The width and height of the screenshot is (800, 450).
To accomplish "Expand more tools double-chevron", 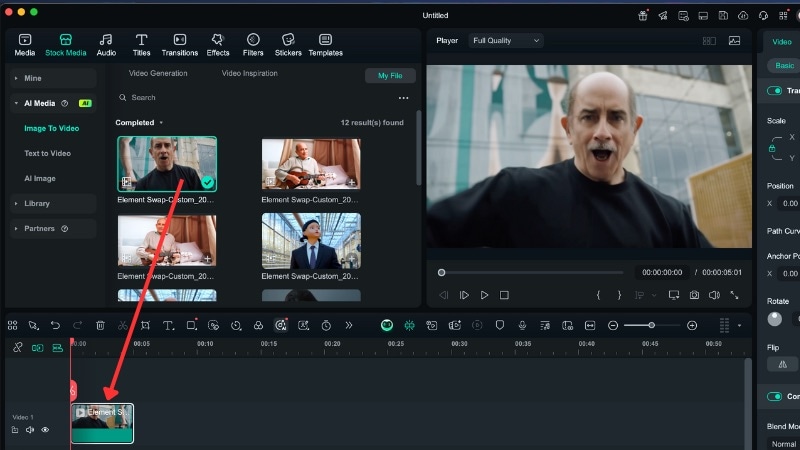I will point(348,325).
